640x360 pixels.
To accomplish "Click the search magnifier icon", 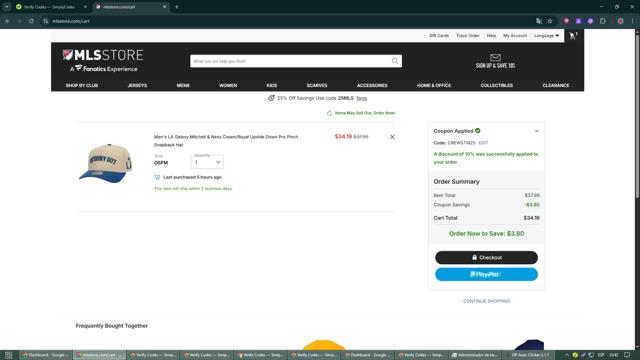I will pos(395,61).
